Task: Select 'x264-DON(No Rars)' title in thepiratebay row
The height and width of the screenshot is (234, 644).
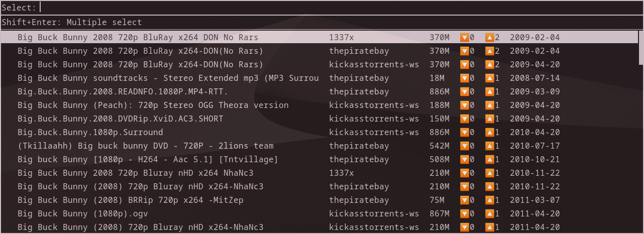Action: (x=140, y=51)
